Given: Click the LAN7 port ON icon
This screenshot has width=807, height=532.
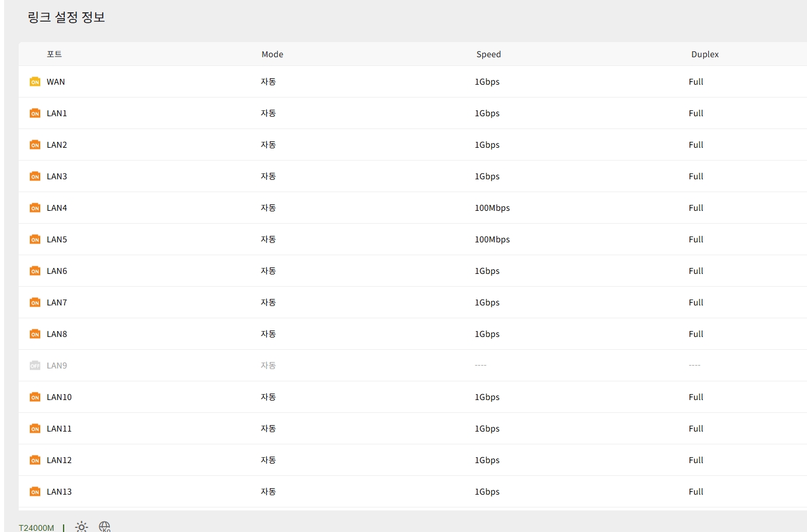Looking at the screenshot, I should click(35, 302).
